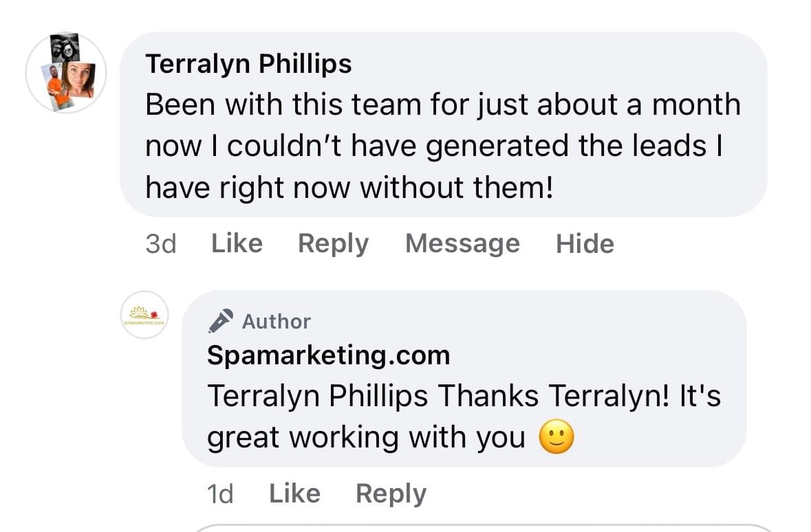This screenshot has width=811, height=532.
Task: Open Terralyn Phillips' name at top of comment
Action: point(248,64)
